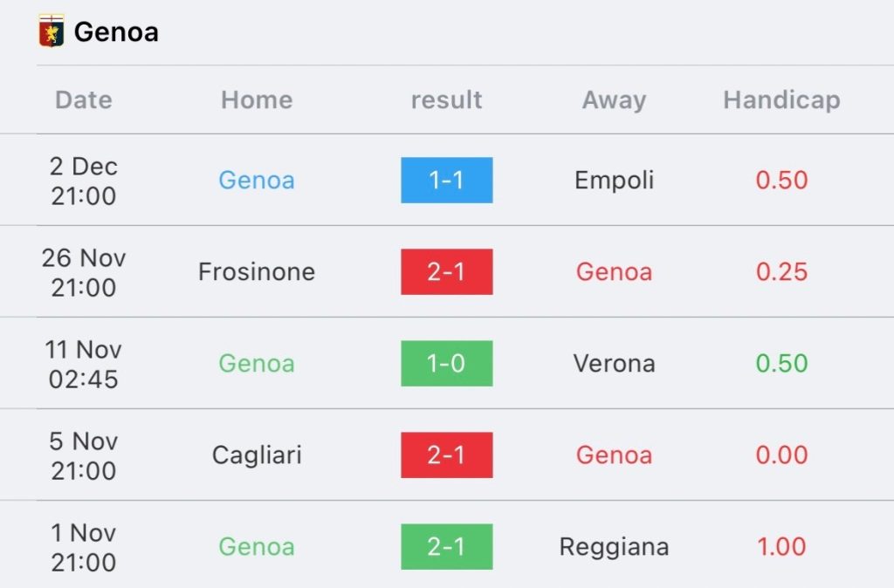This screenshot has width=894, height=588.
Task: Select the Cagliari team name
Action: (257, 455)
